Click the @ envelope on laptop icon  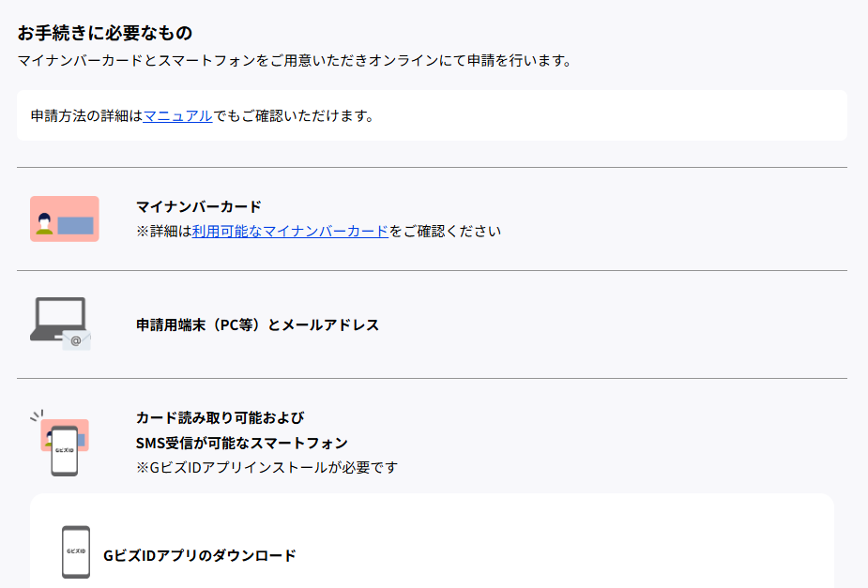tap(76, 340)
